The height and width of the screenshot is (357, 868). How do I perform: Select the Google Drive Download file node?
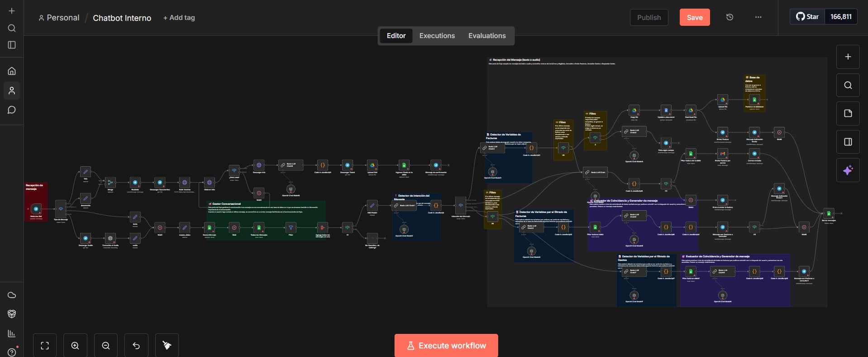point(691,110)
